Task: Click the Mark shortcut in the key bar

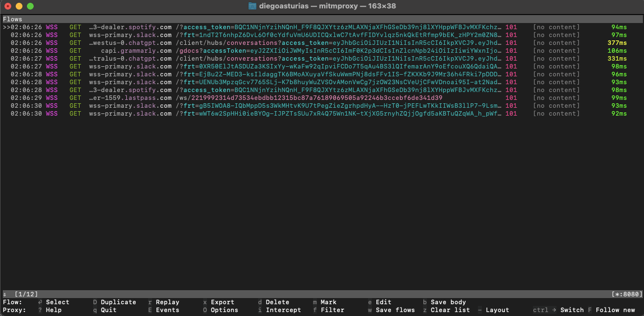Action: click(x=329, y=302)
